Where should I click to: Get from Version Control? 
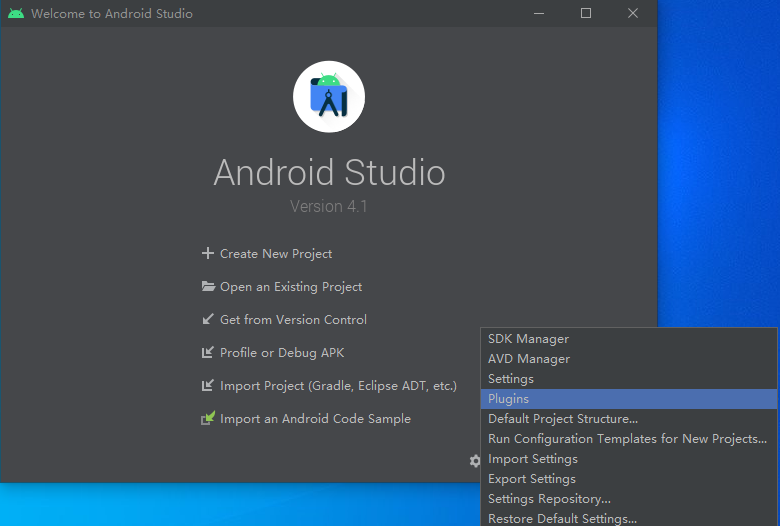coord(293,319)
